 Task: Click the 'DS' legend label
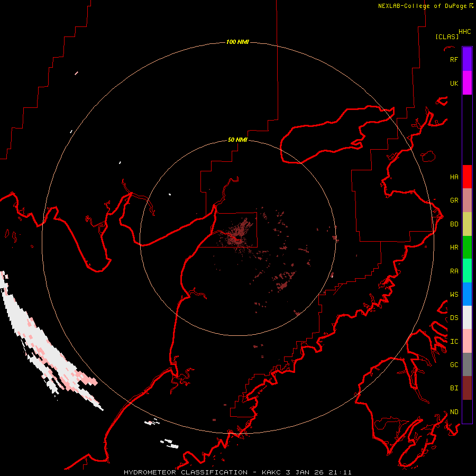tap(454, 317)
